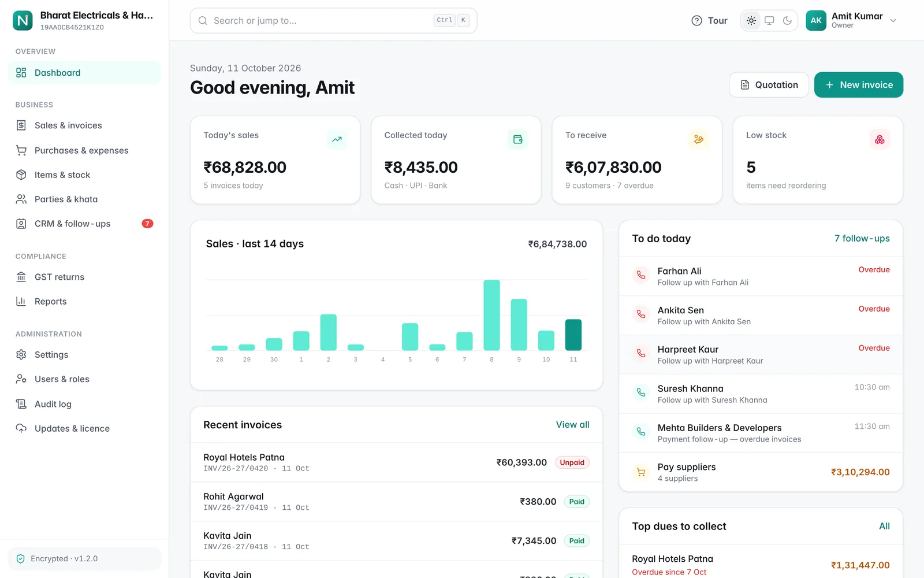Click Harpreet Kaur's phone call icon
The width and height of the screenshot is (924, 578).
pos(641,353)
